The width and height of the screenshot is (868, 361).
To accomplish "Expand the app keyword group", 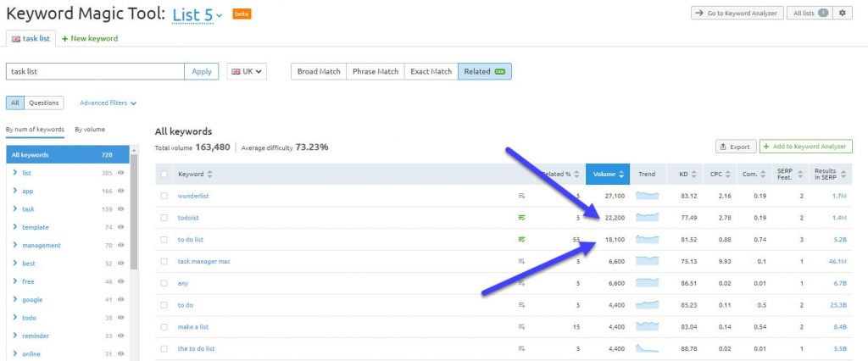I will (15, 191).
